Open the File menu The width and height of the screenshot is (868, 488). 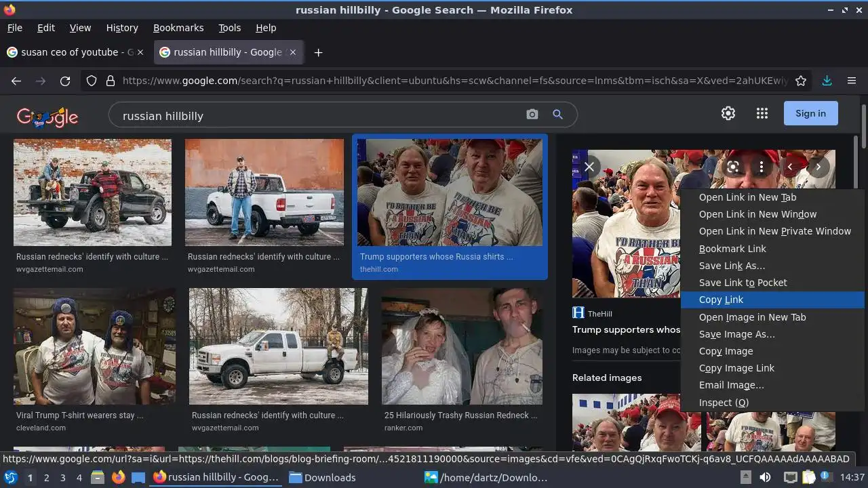[x=14, y=28]
